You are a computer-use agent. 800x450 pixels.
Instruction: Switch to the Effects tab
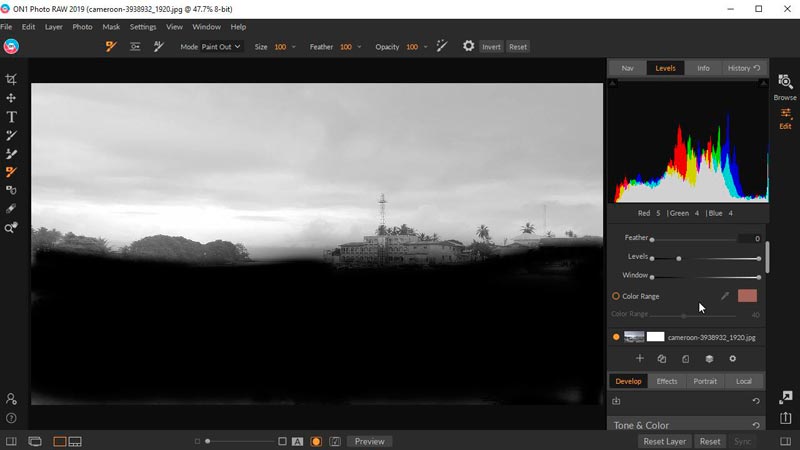point(666,381)
